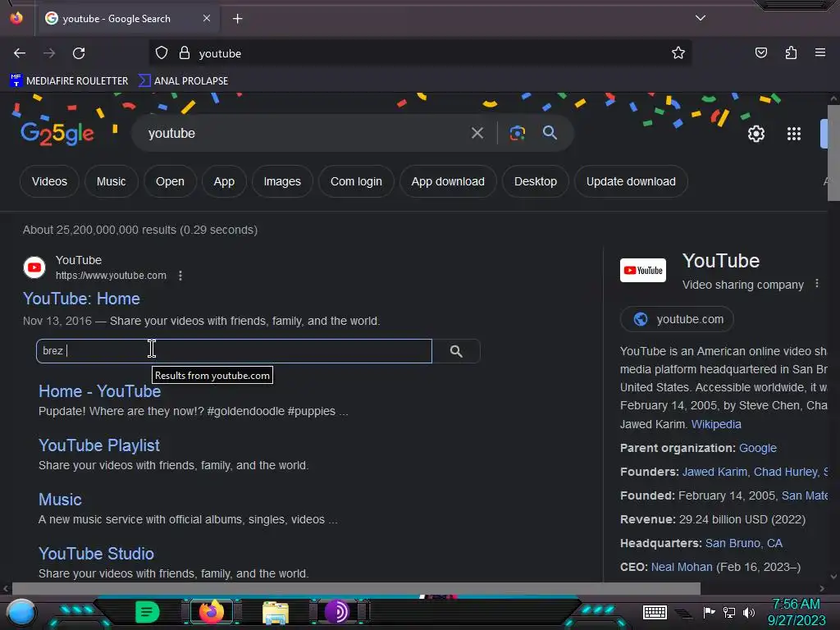840x630 pixels.
Task: Open the Google apps grid
Action: [x=793, y=134]
